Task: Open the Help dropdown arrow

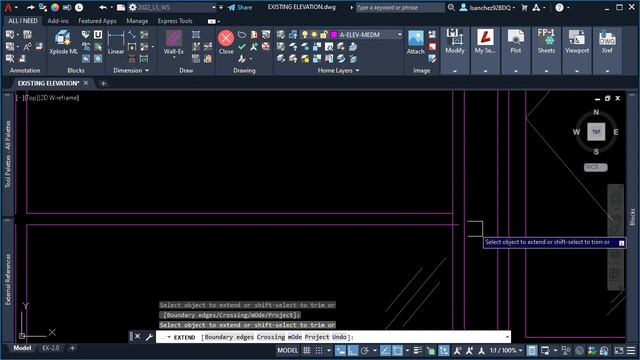Action: [569, 8]
